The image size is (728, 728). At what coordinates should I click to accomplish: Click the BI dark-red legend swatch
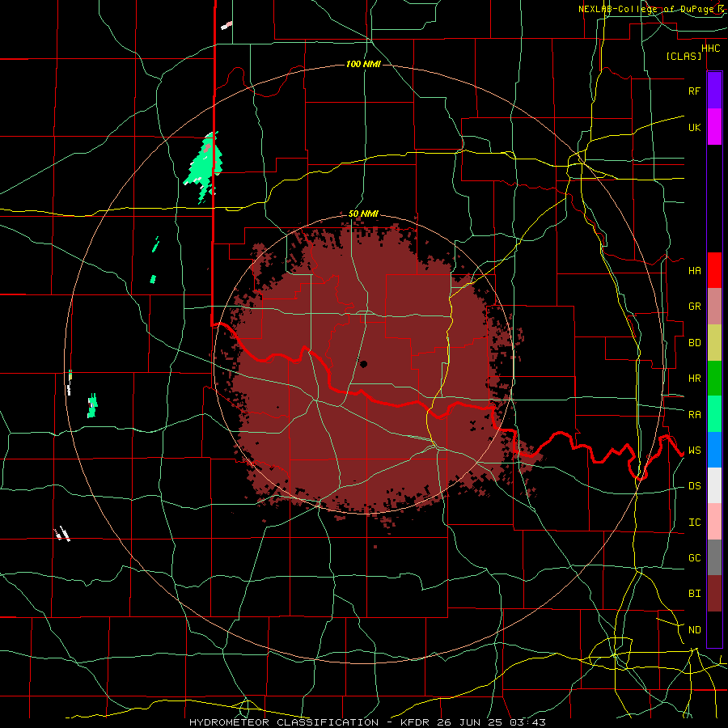click(714, 594)
